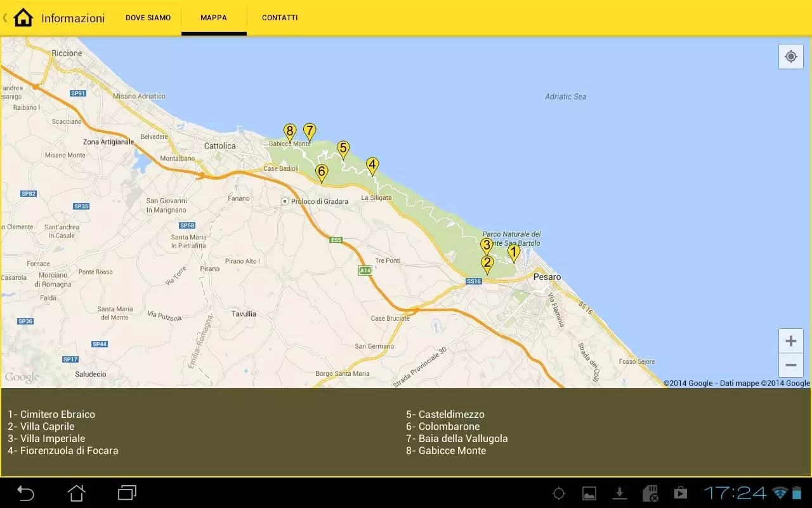Image resolution: width=812 pixels, height=508 pixels.
Task: Tap map marker number 8
Action: 290,133
